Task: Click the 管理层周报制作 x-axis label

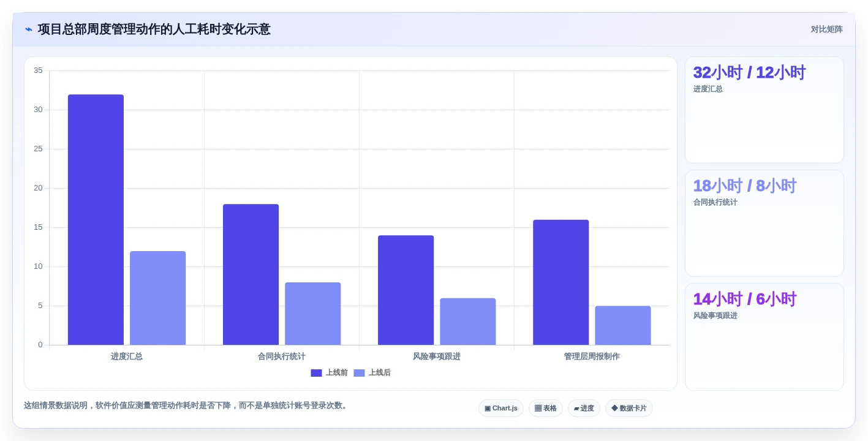Action: tap(592, 356)
